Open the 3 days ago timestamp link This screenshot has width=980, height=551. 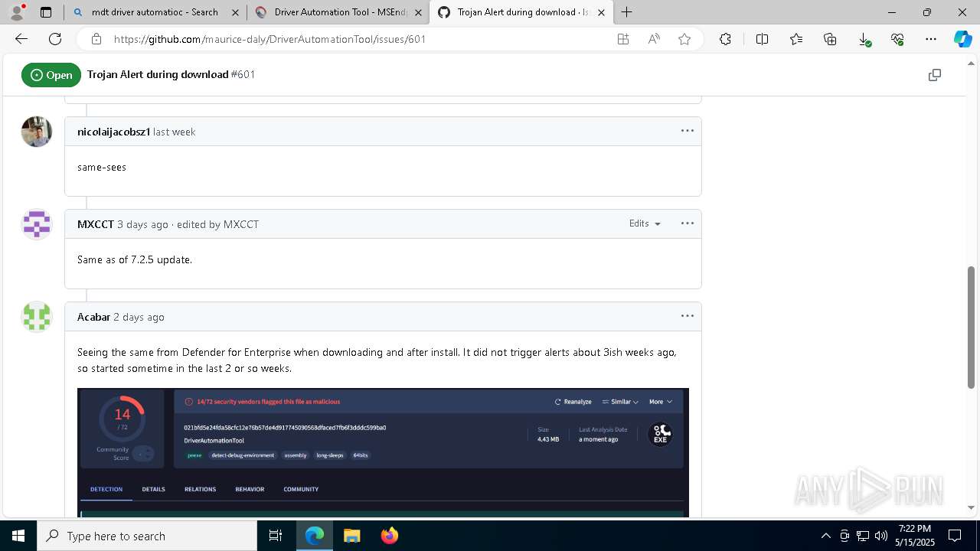pos(142,224)
